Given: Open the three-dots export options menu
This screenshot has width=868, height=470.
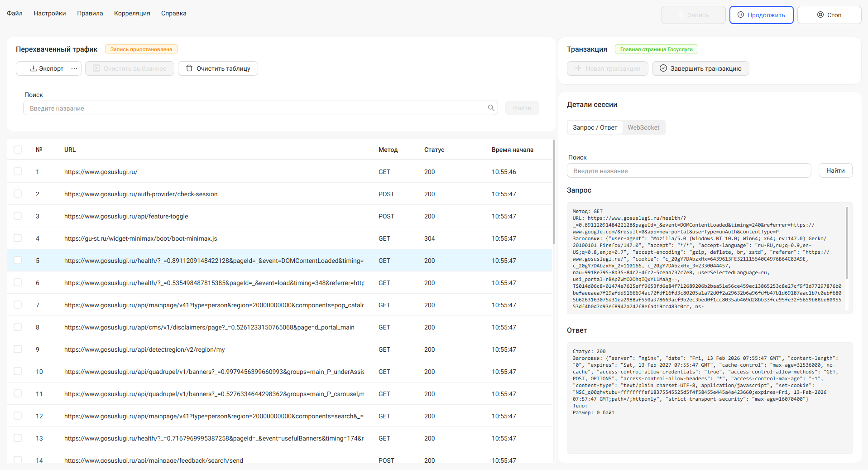Looking at the screenshot, I should 74,68.
